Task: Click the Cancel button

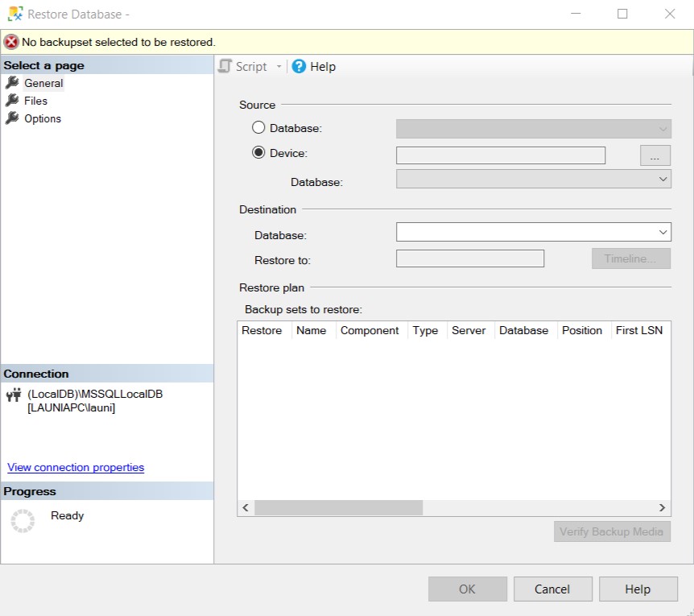Action: click(552, 589)
